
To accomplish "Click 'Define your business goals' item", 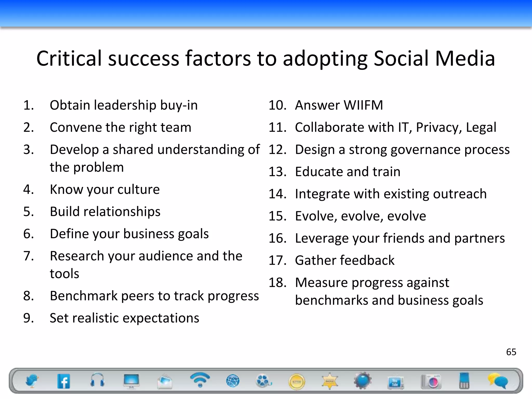I will pyautogui.click(x=129, y=234).
